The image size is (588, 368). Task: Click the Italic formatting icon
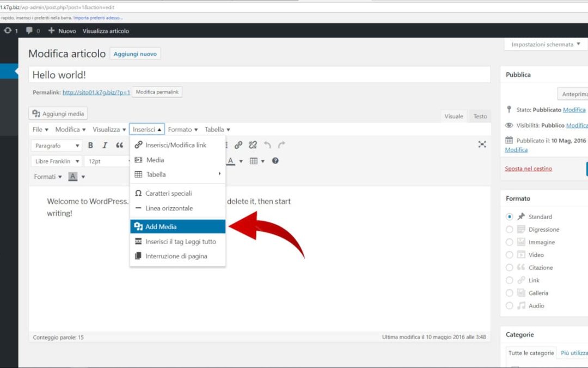pyautogui.click(x=105, y=146)
